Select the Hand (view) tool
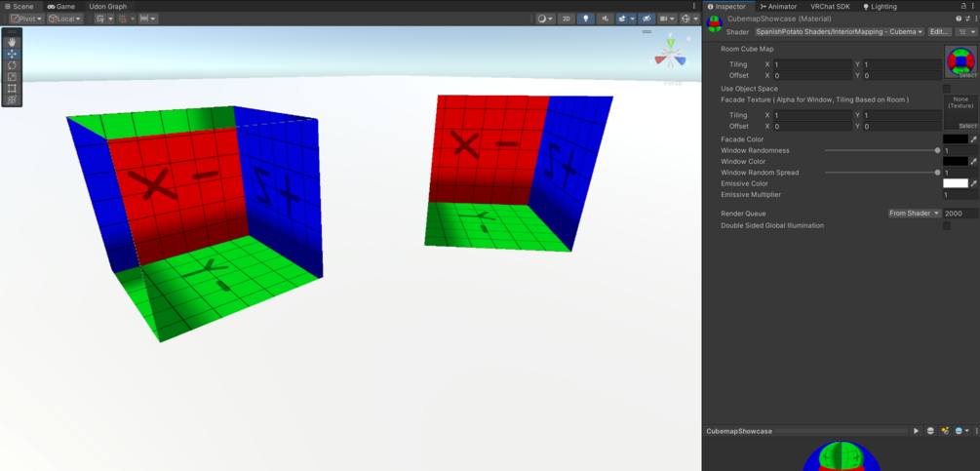This screenshot has height=471, width=980. [x=12, y=42]
